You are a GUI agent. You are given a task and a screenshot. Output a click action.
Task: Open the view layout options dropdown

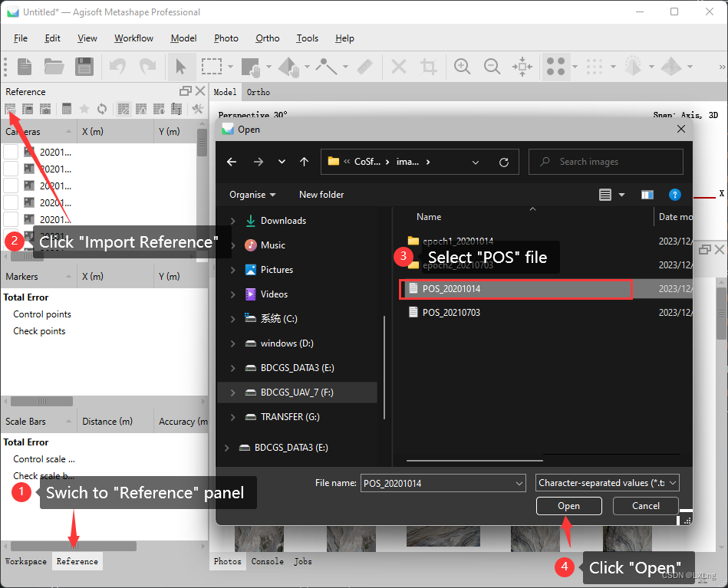pos(621,195)
